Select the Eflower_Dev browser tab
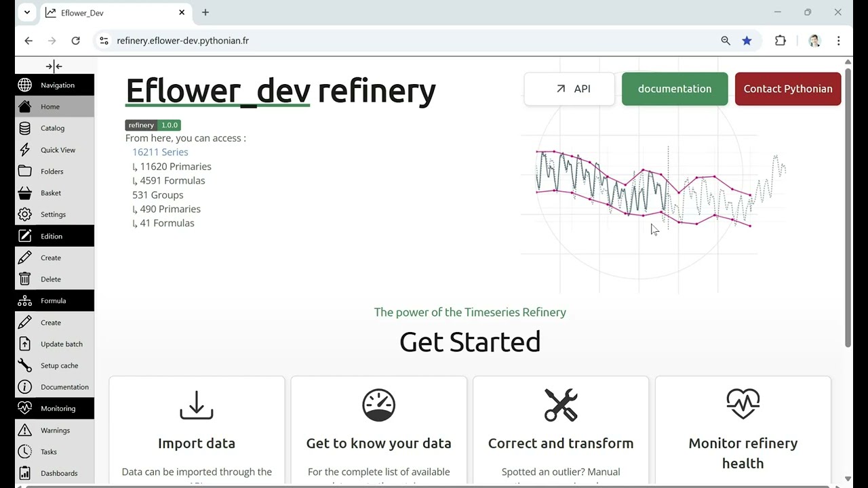Viewport: 868px width, 488px height. [x=116, y=13]
